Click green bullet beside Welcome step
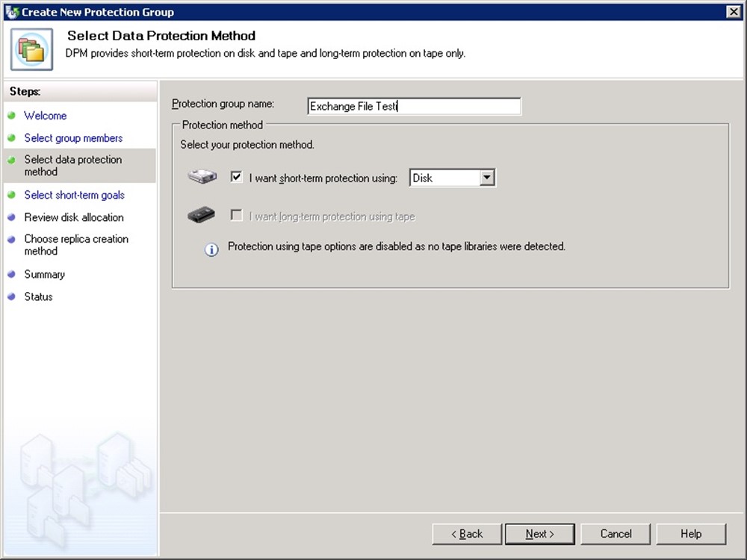 pyautogui.click(x=11, y=116)
